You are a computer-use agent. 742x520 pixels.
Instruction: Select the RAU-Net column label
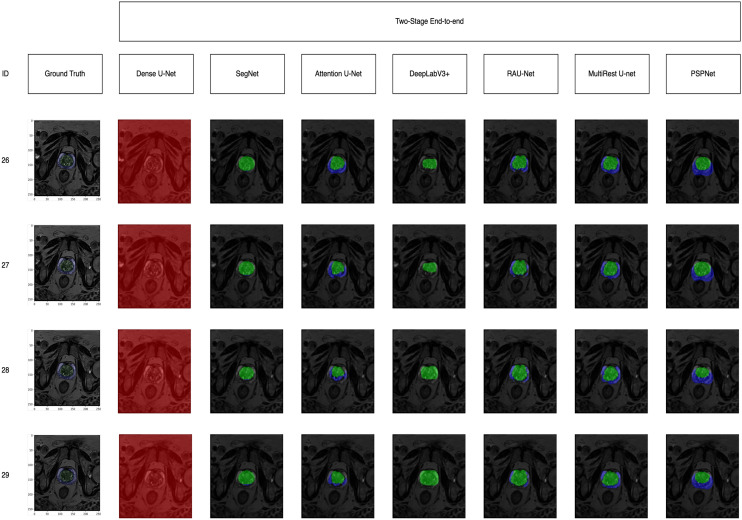(x=521, y=74)
